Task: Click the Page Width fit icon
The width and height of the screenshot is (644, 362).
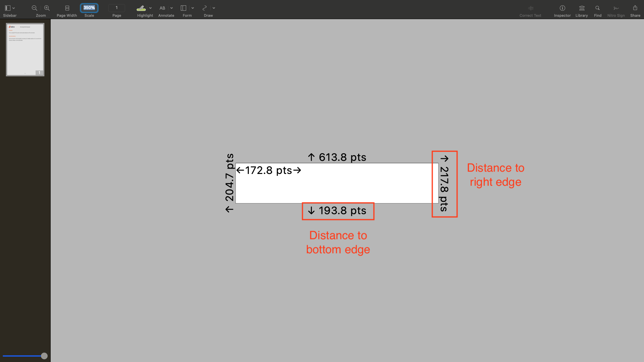Action: pos(67,8)
